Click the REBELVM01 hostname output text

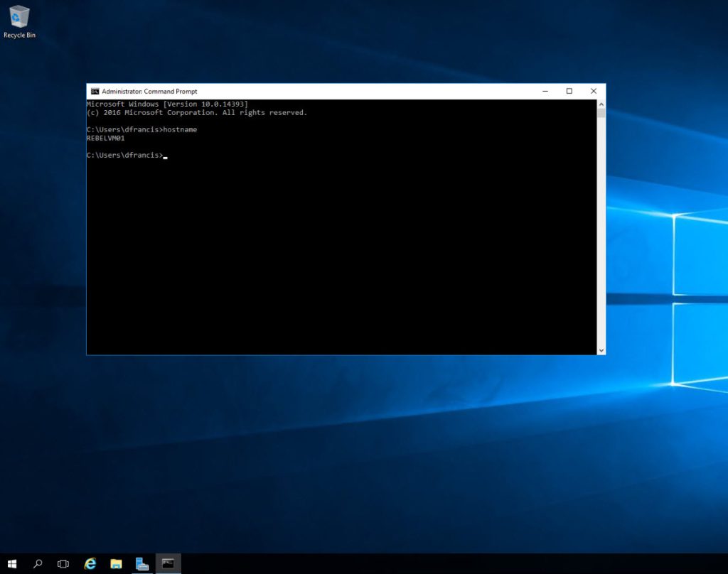pyautogui.click(x=105, y=139)
